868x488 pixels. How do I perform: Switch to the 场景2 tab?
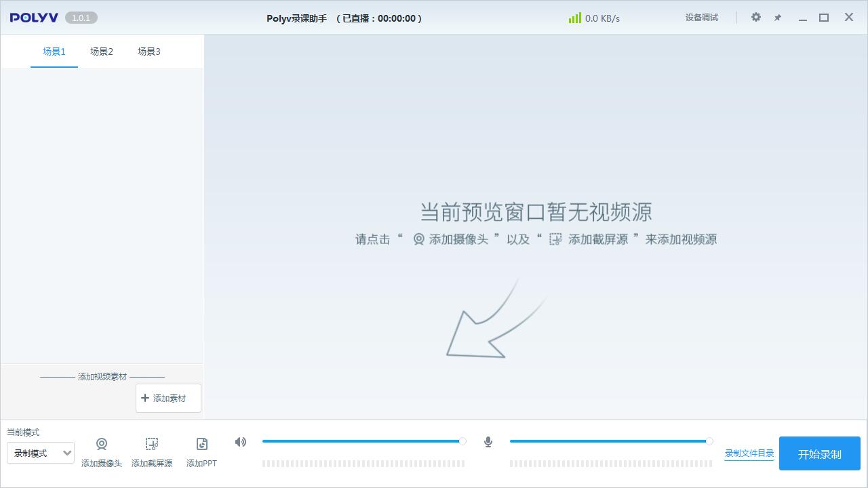coord(101,51)
